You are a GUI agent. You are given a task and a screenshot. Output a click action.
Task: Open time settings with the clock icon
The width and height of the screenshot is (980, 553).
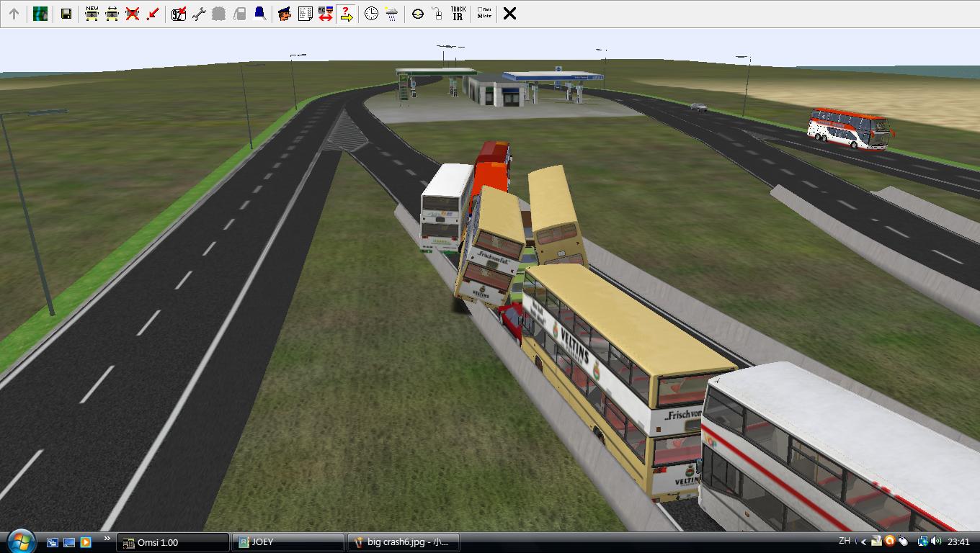pyautogui.click(x=371, y=14)
